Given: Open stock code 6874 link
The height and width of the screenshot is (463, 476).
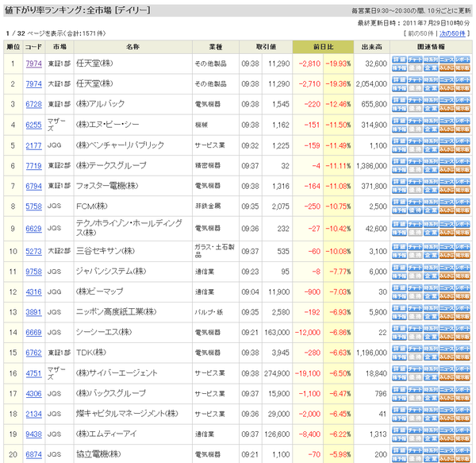Looking at the screenshot, I should coord(33,454).
